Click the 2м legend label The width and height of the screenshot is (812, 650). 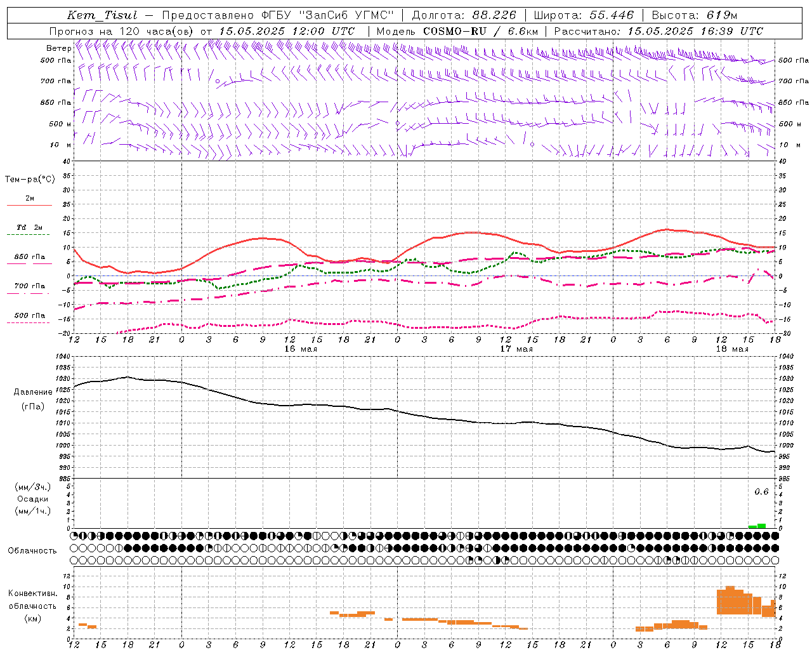[30, 198]
